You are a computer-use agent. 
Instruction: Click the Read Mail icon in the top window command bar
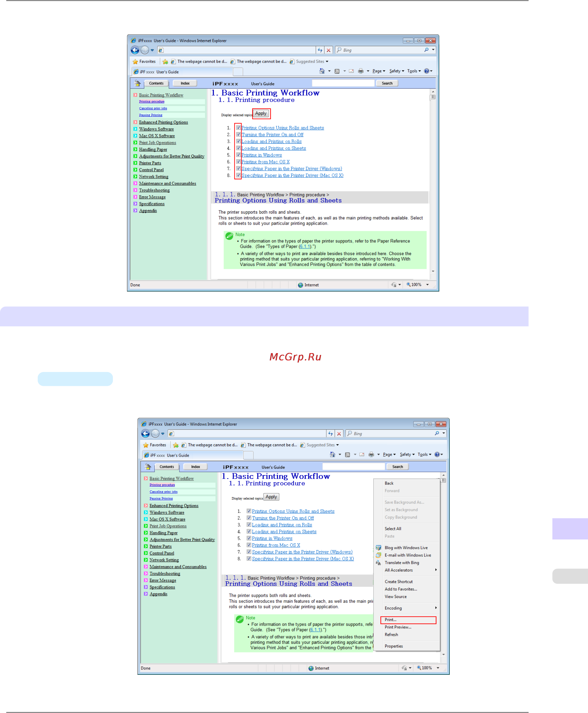coord(351,71)
